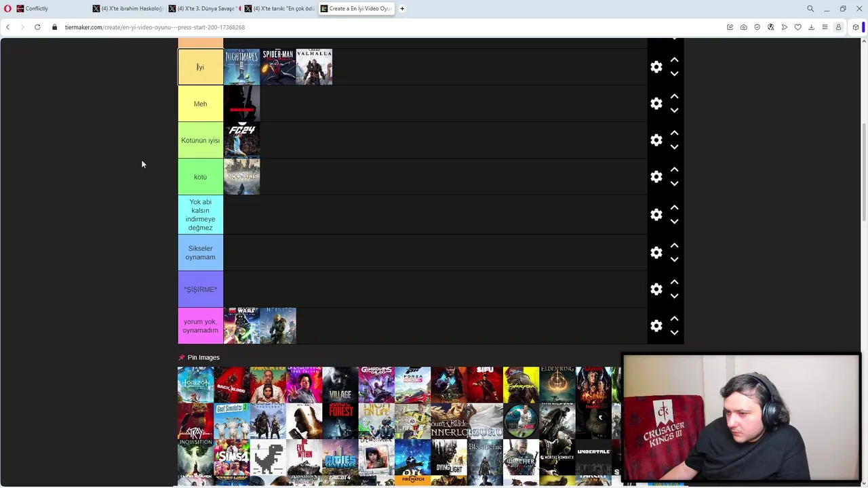Pick Cities Skylines cover from pool
Image resolution: width=868 pixels, height=488 pixels.
(x=340, y=457)
